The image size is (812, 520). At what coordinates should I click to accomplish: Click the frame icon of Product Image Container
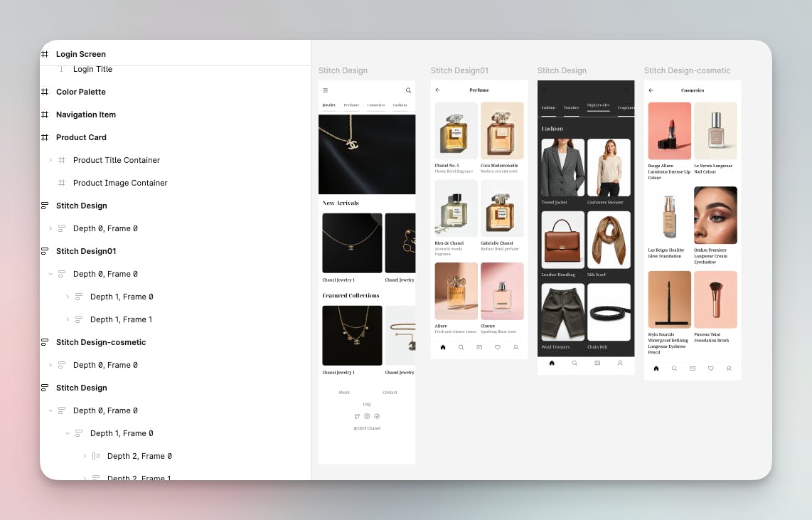pyautogui.click(x=62, y=183)
